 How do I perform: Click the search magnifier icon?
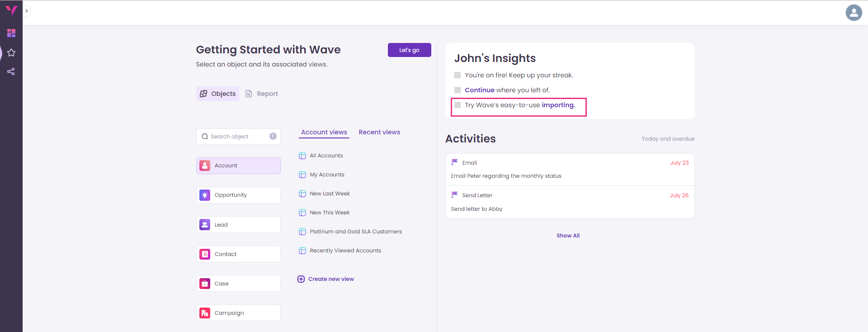[x=205, y=137]
